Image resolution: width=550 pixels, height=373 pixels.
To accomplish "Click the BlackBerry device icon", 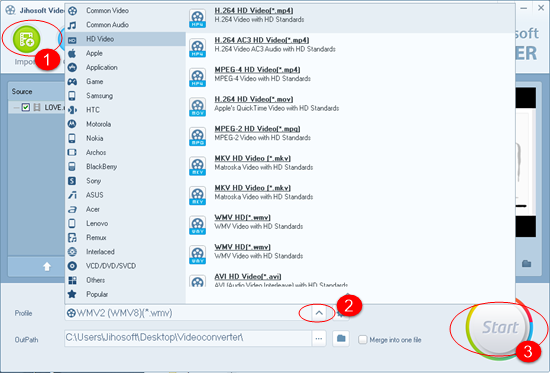I will point(72,167).
